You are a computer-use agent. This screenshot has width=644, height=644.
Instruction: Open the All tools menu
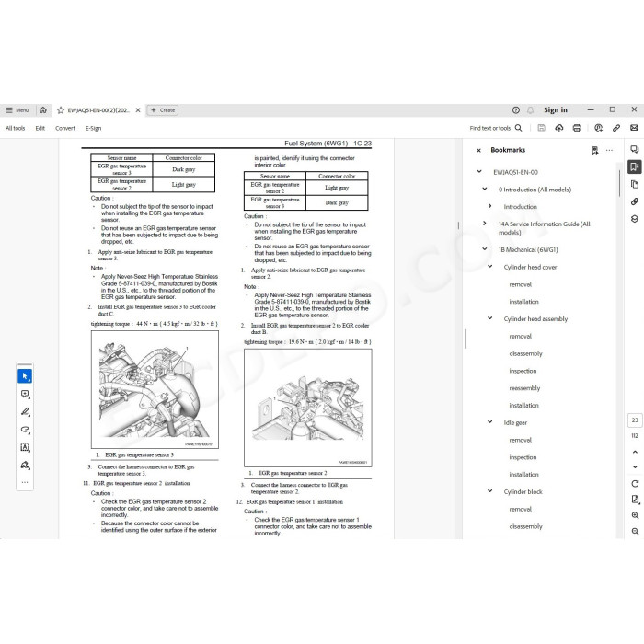click(x=16, y=128)
